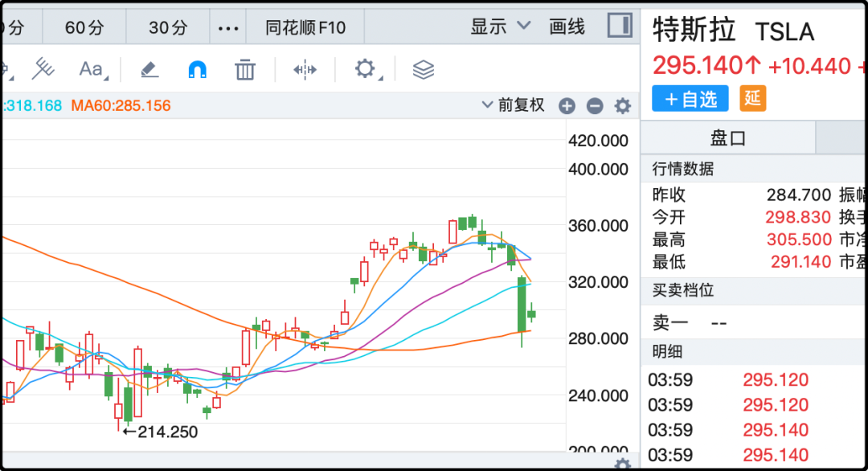Toggle the magnet snap tool

pyautogui.click(x=197, y=70)
